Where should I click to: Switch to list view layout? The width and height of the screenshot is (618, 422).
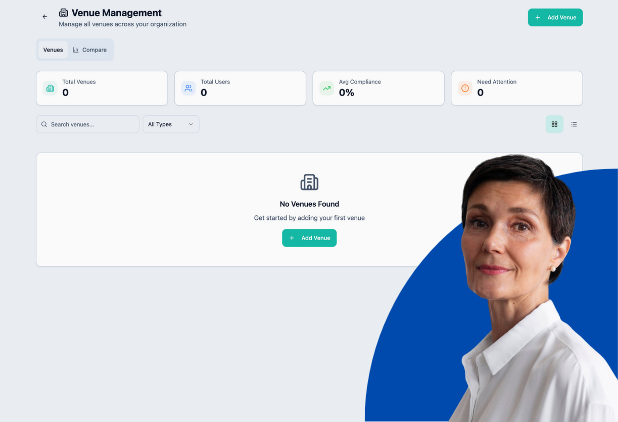tap(574, 124)
